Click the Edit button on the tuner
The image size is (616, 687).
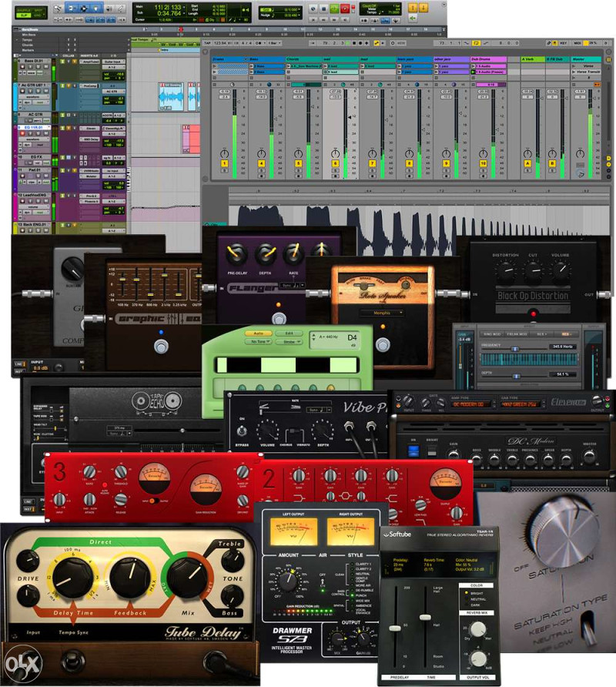(290, 333)
